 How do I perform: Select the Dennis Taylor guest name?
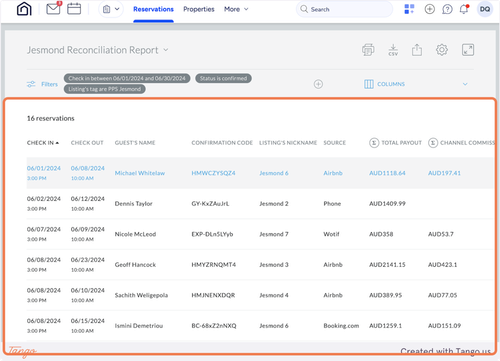point(133,204)
